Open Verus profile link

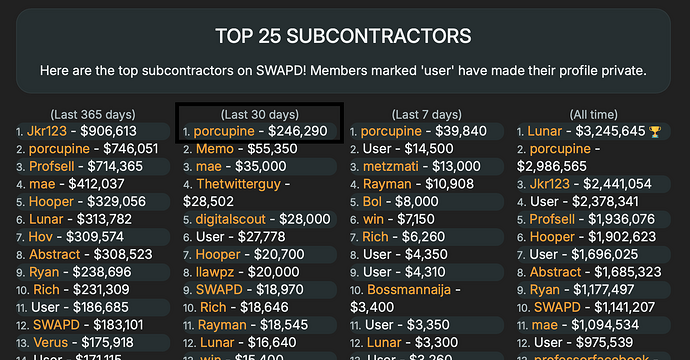[51, 342]
